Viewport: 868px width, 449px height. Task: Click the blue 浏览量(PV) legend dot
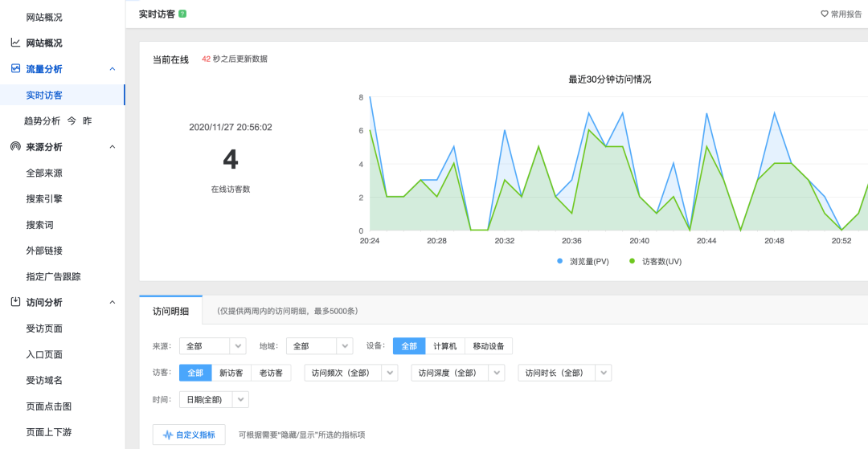coord(560,261)
